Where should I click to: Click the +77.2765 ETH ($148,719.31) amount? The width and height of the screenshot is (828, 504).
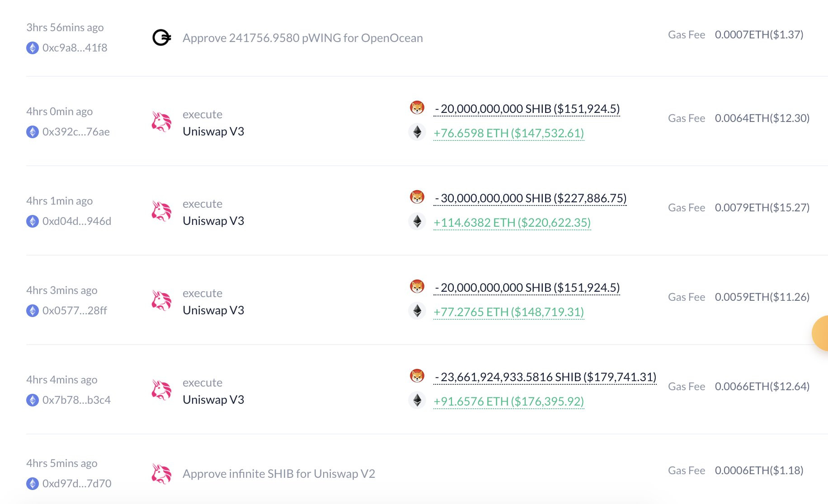click(509, 312)
